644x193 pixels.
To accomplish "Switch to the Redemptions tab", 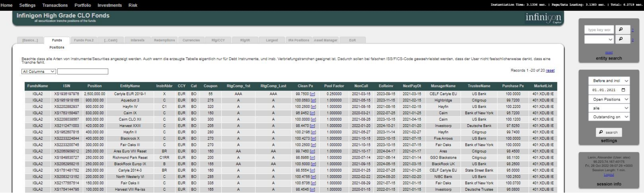I will 164,40.
